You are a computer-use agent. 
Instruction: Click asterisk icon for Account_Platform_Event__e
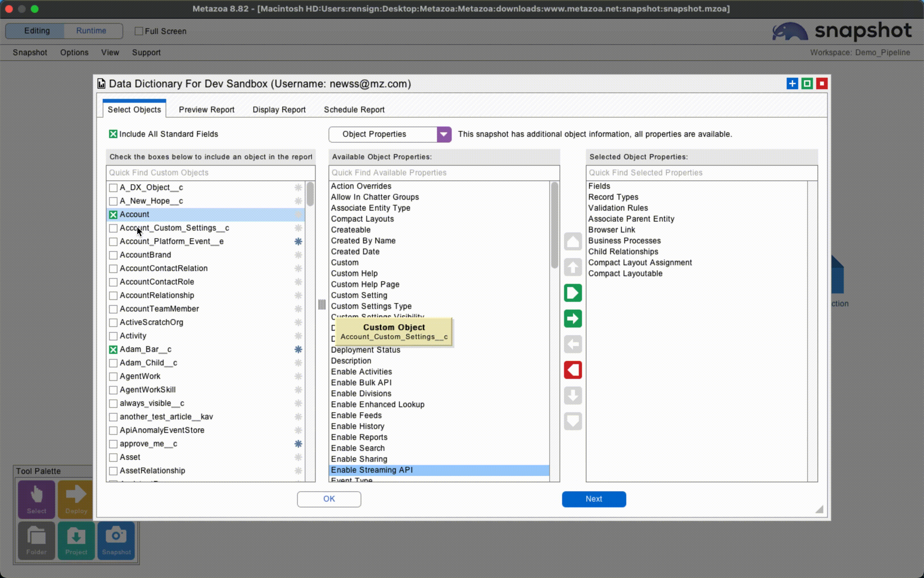coord(298,241)
